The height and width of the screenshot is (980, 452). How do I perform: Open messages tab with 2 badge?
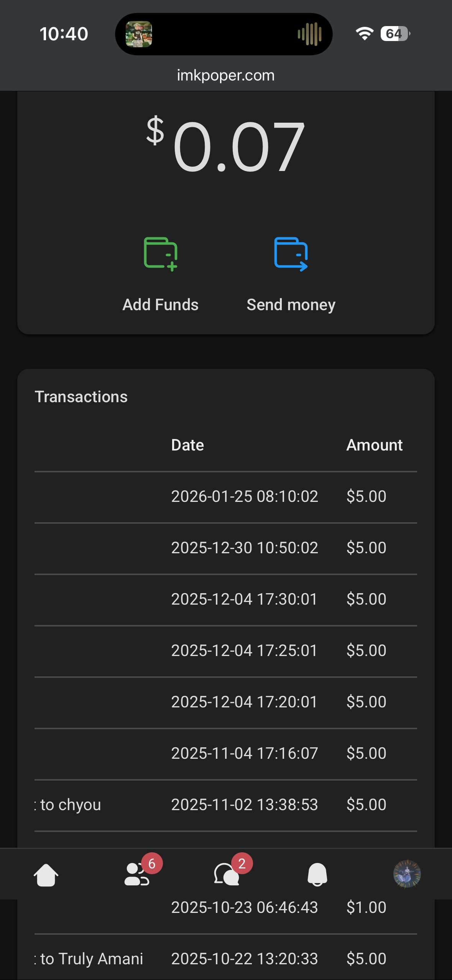[227, 874]
